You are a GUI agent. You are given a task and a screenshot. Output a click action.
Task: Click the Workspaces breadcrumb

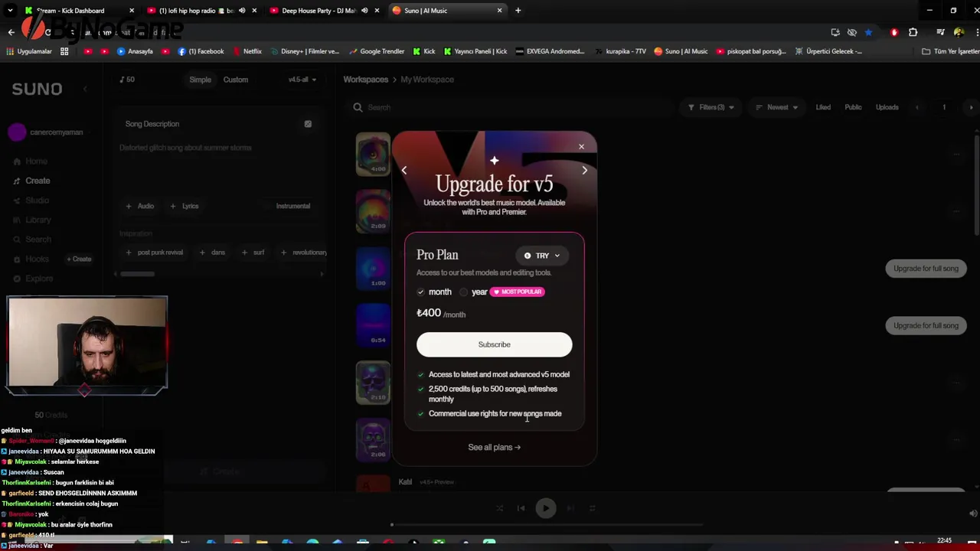click(x=366, y=80)
